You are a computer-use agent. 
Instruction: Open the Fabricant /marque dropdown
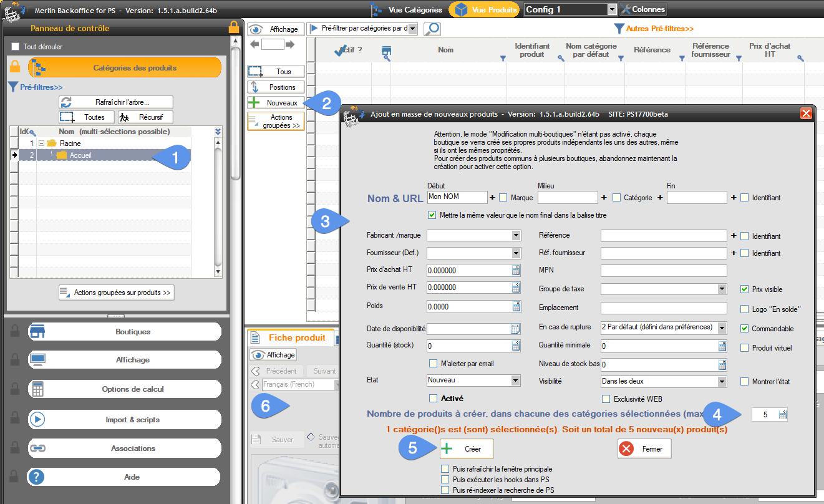click(516, 236)
